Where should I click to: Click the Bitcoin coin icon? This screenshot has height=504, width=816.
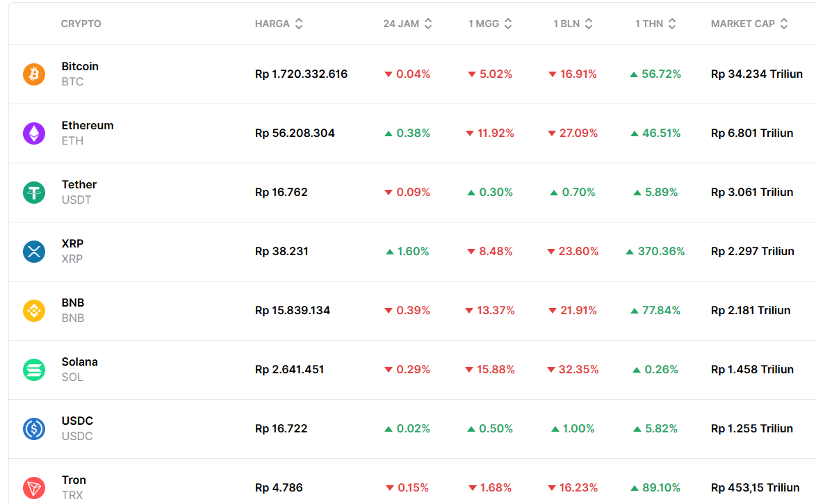click(x=33, y=74)
